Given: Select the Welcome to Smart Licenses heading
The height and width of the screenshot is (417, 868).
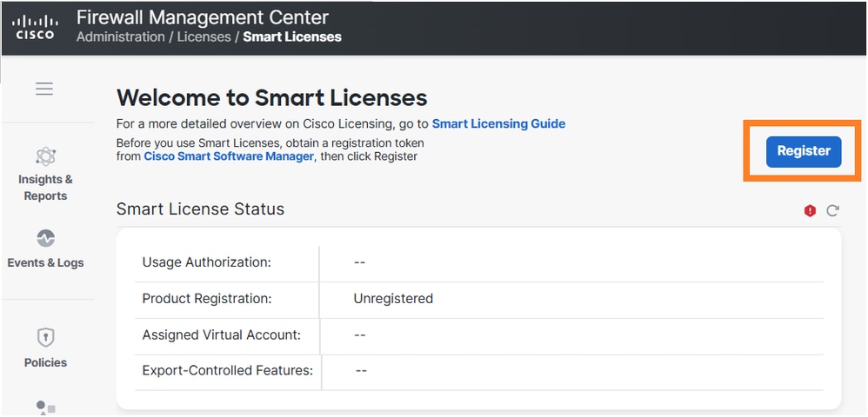Looking at the screenshot, I should pyautogui.click(x=272, y=98).
